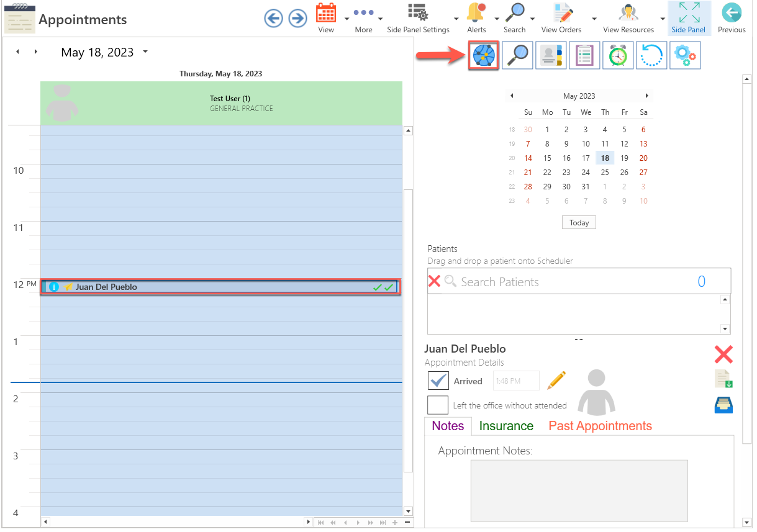The width and height of the screenshot is (757, 532).
Task: Open the Search magnifier in the top toolbar
Action: click(515, 18)
